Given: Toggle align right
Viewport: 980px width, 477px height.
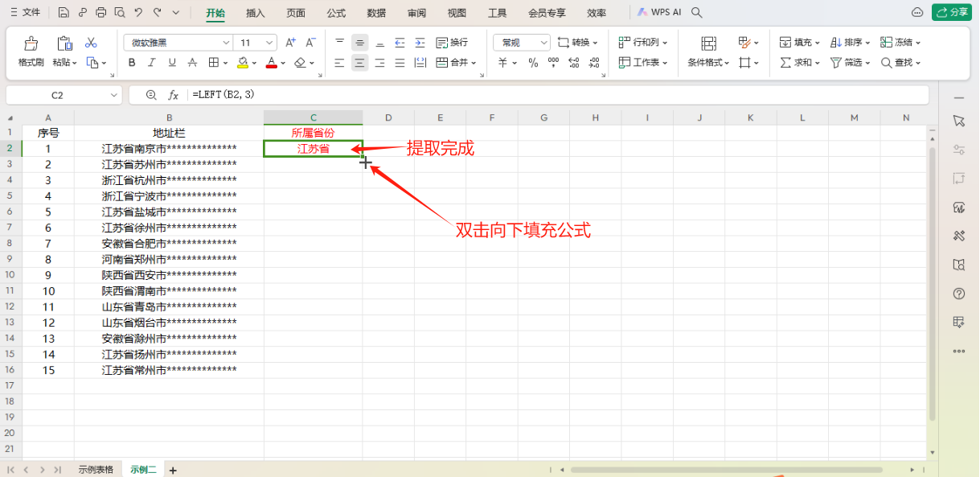Looking at the screenshot, I should tap(379, 62).
